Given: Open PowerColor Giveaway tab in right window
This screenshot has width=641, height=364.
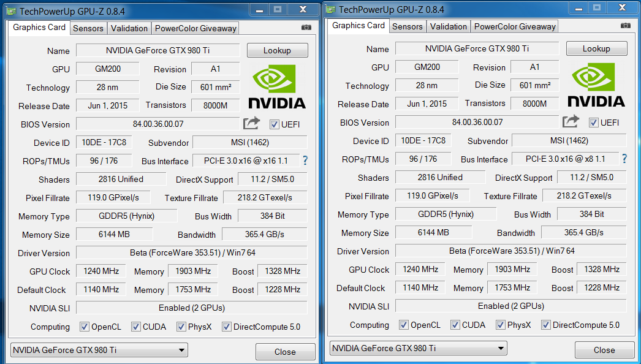Looking at the screenshot, I should point(515,26).
